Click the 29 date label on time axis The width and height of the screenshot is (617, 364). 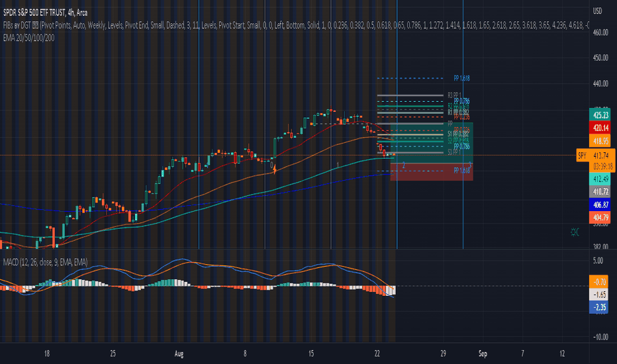tap(443, 354)
